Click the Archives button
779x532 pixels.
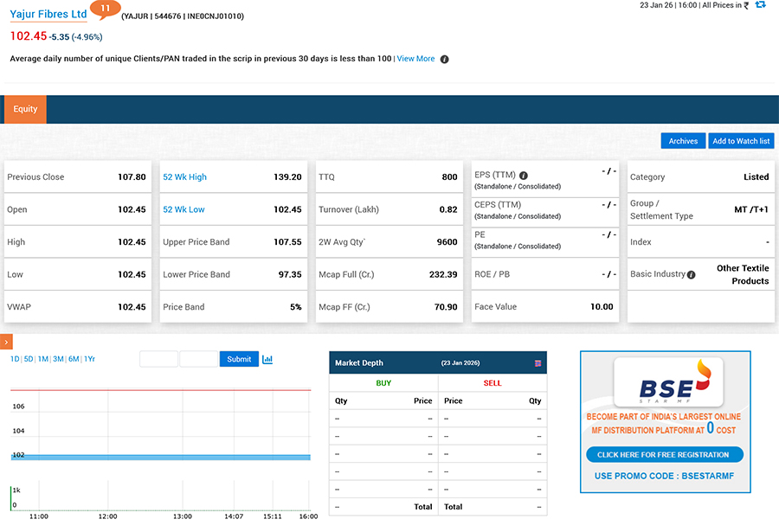[x=683, y=141]
